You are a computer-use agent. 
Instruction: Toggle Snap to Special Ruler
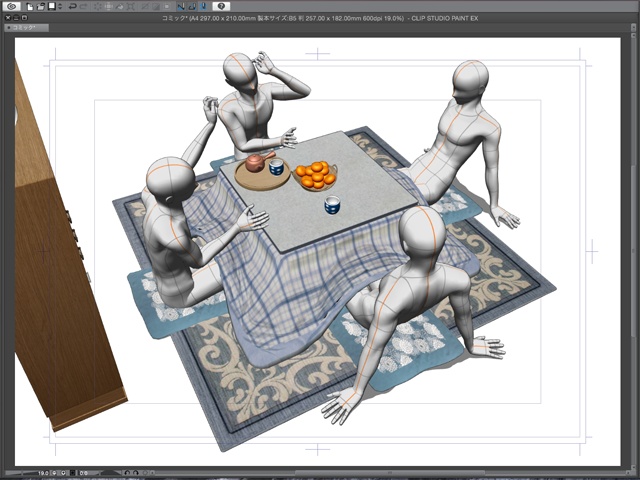(x=192, y=7)
